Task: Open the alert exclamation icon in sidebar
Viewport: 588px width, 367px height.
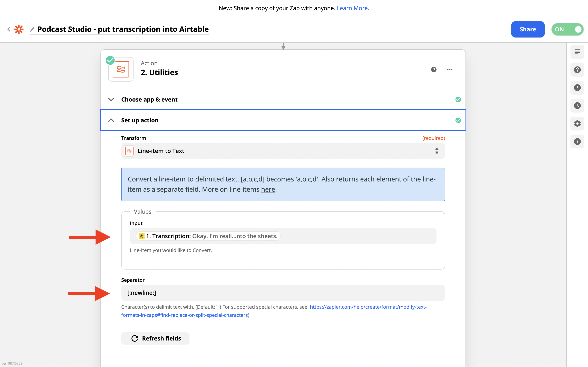Action: pos(577,88)
